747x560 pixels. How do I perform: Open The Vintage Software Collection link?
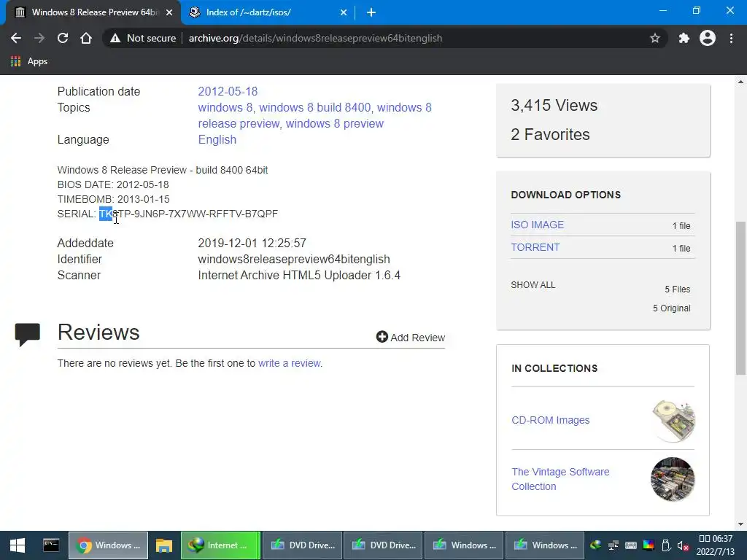coord(560,479)
